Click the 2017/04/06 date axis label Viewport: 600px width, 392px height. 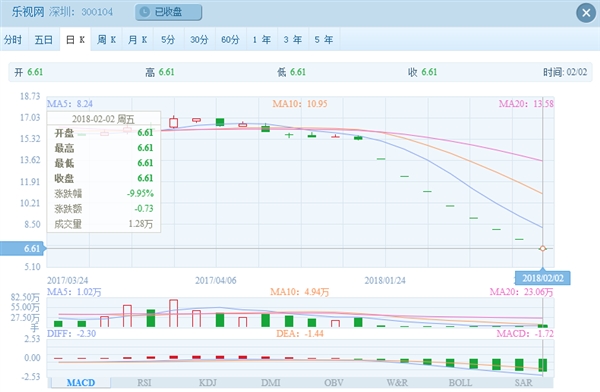click(x=216, y=281)
